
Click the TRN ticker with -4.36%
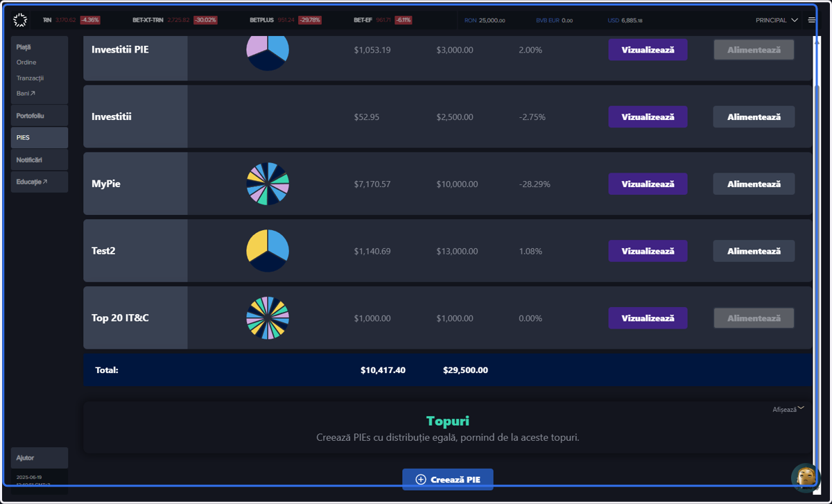[x=71, y=20]
